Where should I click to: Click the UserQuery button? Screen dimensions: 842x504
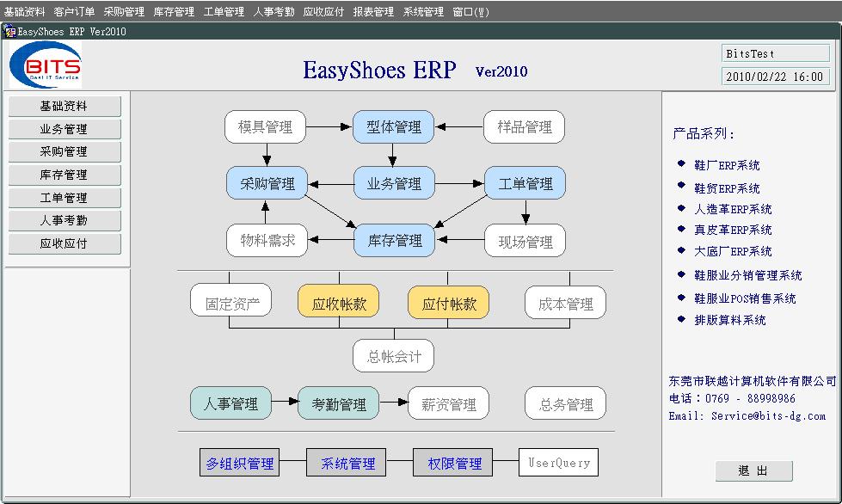[x=558, y=463]
